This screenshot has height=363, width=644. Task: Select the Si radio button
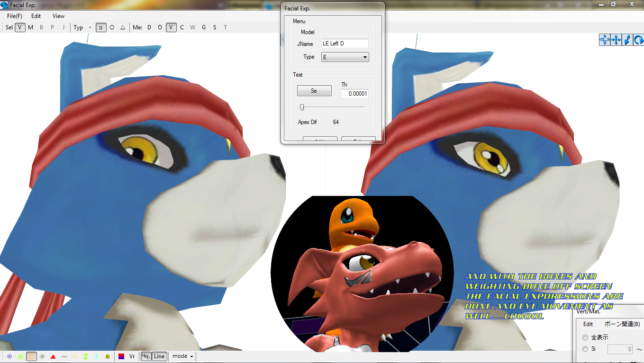click(x=585, y=349)
